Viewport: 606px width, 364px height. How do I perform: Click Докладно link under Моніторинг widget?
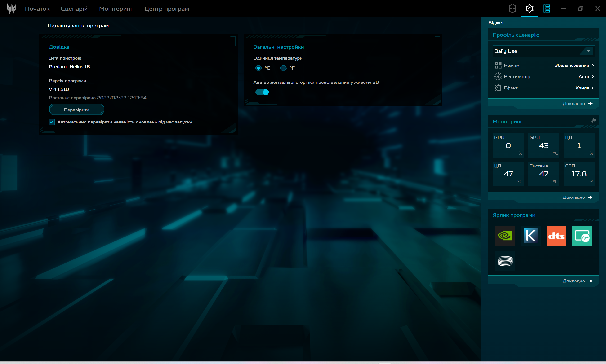(577, 197)
